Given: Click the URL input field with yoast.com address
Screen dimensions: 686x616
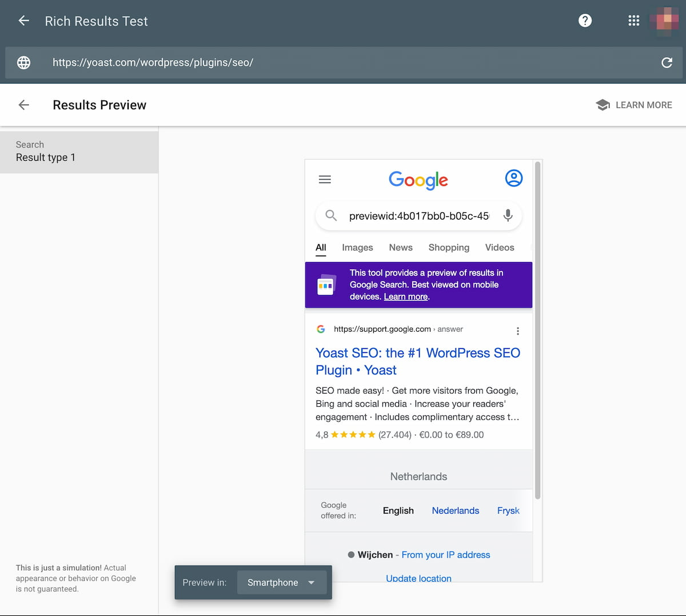Looking at the screenshot, I should pos(343,62).
